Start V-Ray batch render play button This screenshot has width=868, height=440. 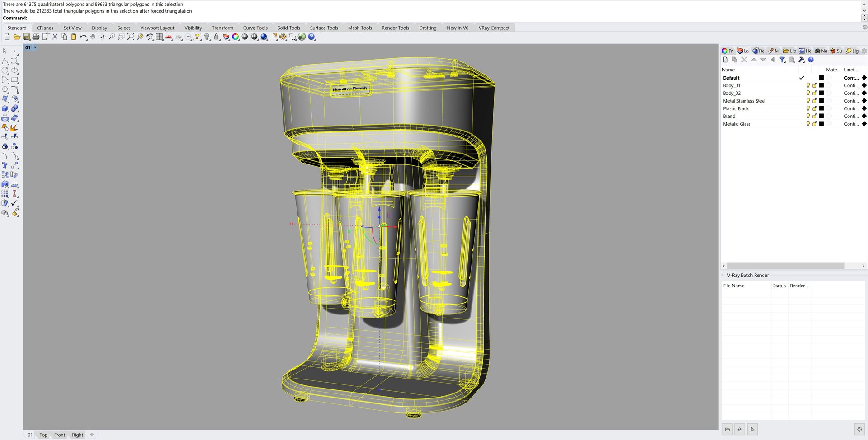click(752, 430)
